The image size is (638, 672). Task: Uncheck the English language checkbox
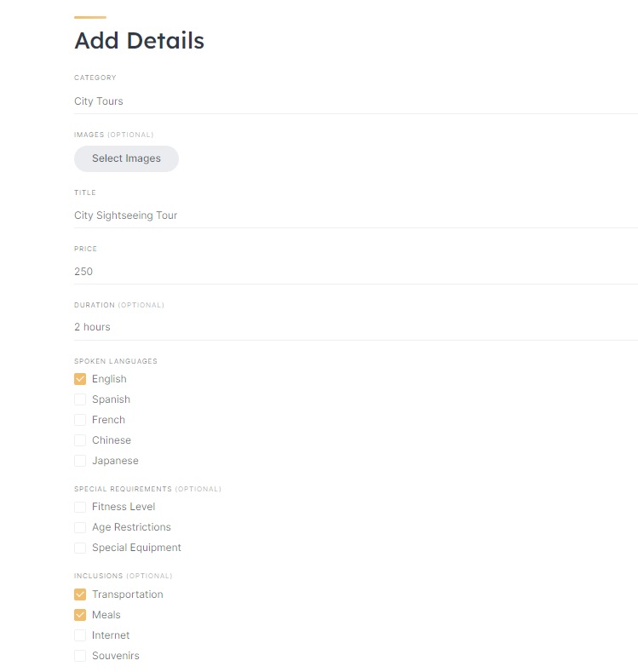point(80,379)
